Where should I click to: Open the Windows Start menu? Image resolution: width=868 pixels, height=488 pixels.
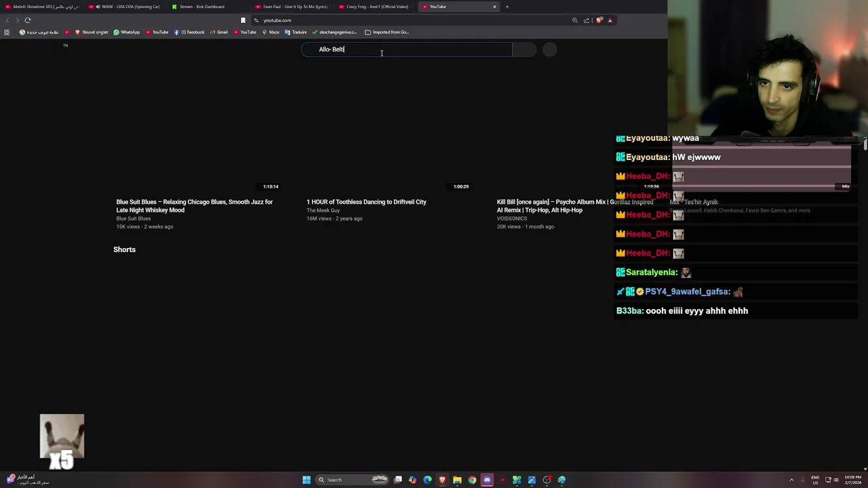[307, 480]
